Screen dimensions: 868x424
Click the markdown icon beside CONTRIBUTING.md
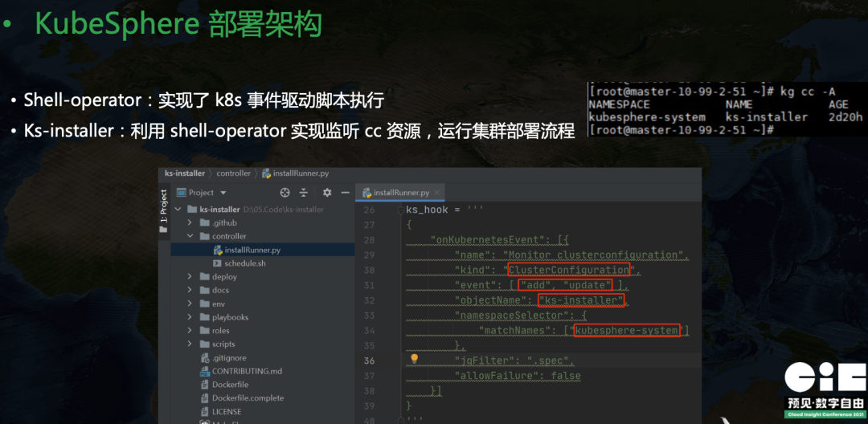[x=204, y=371]
